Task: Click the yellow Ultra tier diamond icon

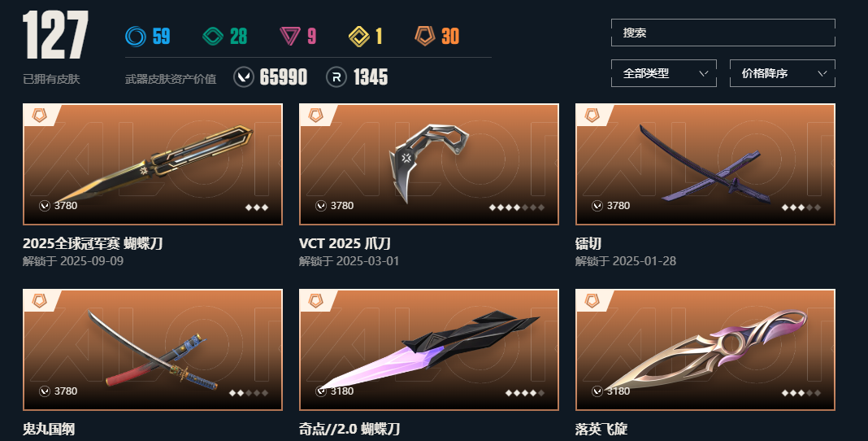Action: pos(358,37)
